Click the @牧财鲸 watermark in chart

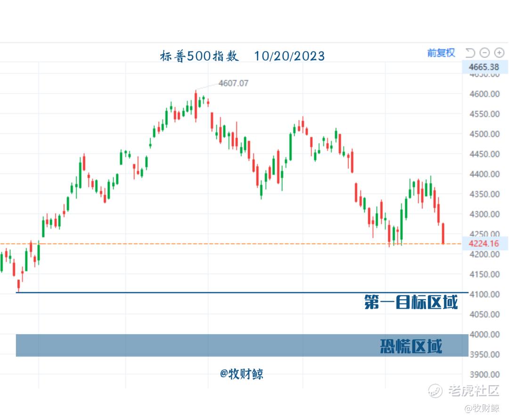pos(241,374)
